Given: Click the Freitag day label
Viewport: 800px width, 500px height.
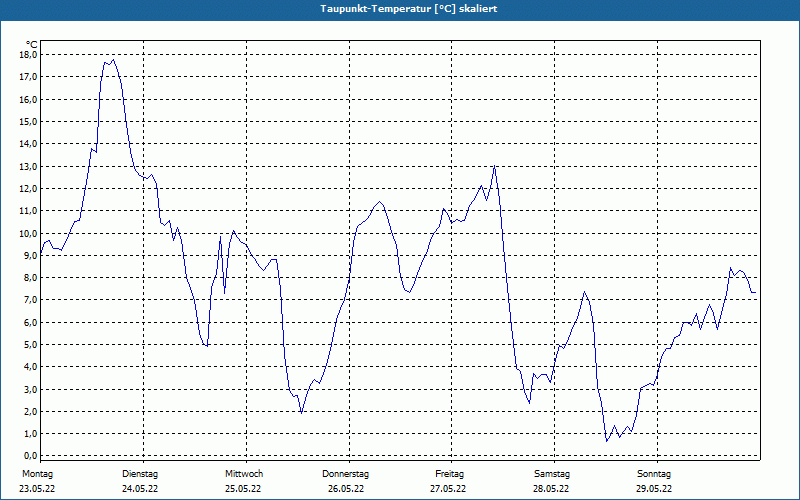Looking at the screenshot, I should tap(449, 474).
